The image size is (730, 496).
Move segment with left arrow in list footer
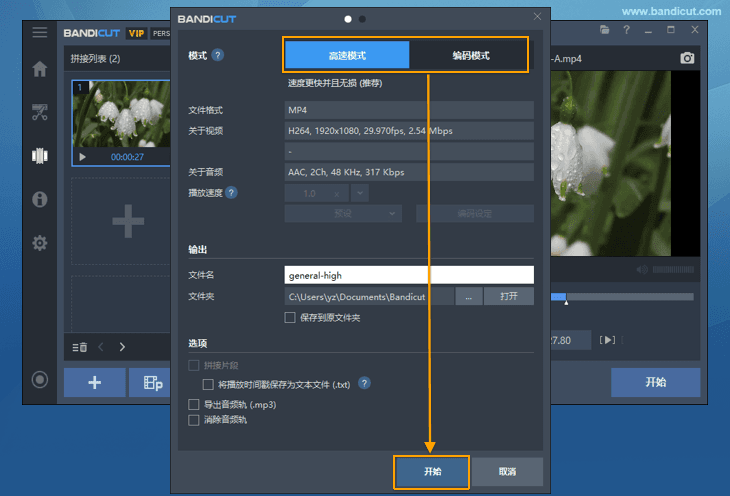tap(101, 347)
